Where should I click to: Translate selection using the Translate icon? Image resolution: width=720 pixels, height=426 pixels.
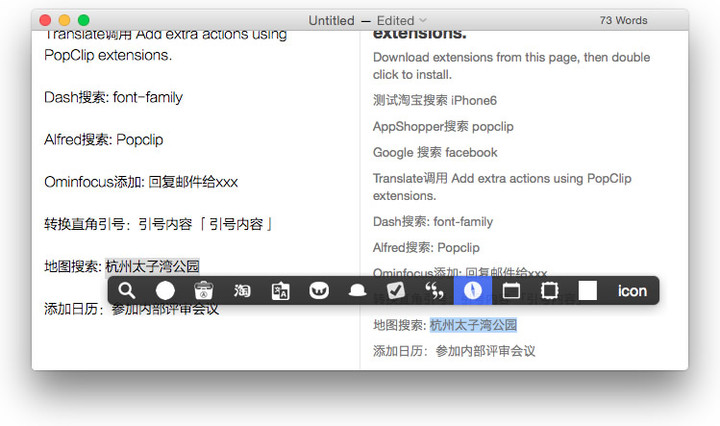click(281, 291)
